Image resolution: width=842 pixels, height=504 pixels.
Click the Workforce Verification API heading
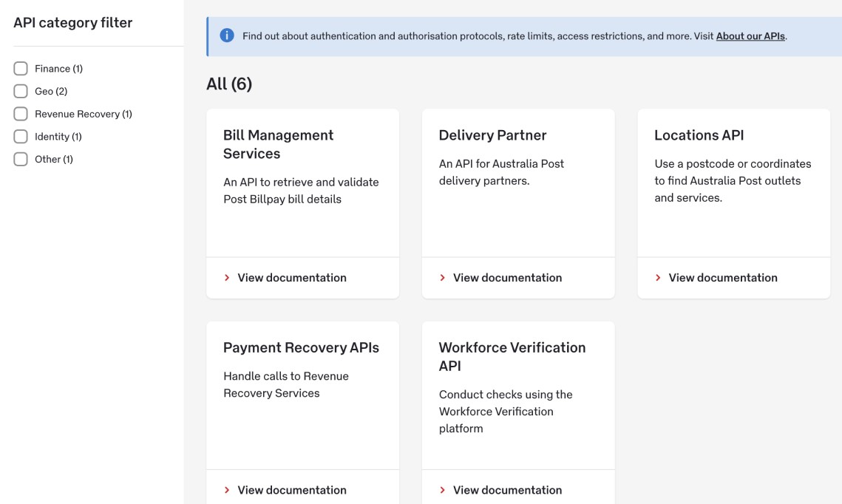coord(512,357)
